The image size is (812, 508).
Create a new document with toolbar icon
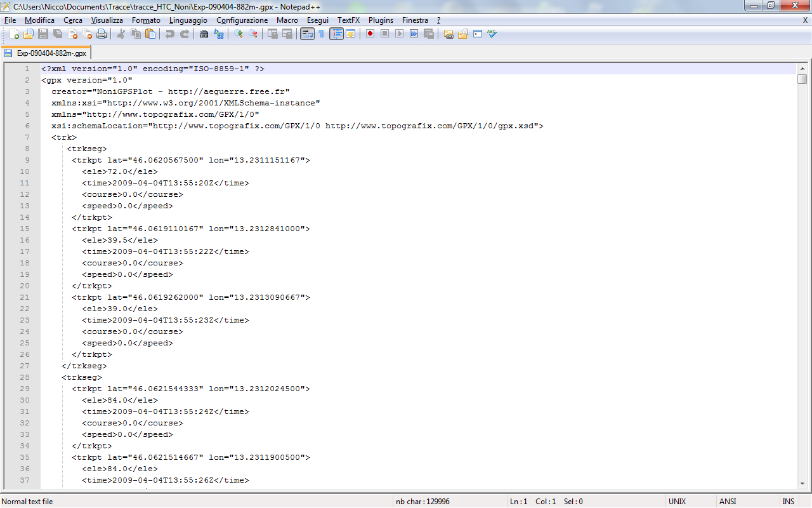14,34
